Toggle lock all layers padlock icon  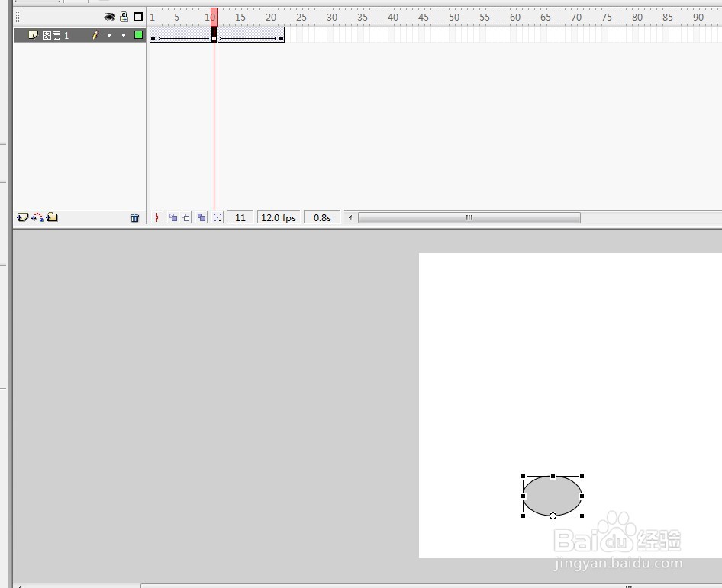[x=124, y=17]
